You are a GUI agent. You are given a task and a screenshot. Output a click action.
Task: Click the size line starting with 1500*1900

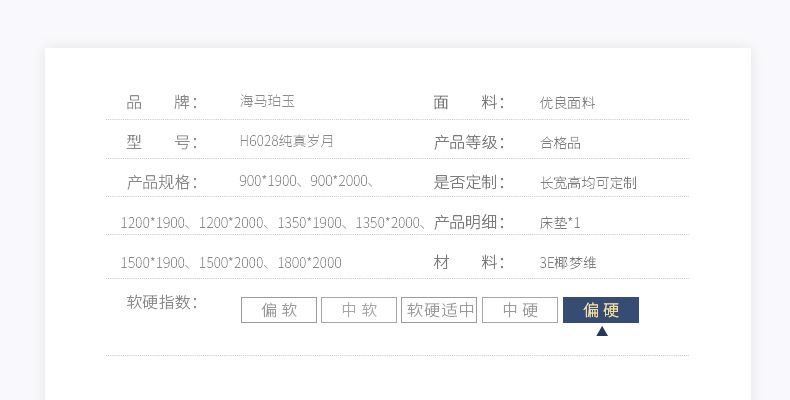point(231,262)
